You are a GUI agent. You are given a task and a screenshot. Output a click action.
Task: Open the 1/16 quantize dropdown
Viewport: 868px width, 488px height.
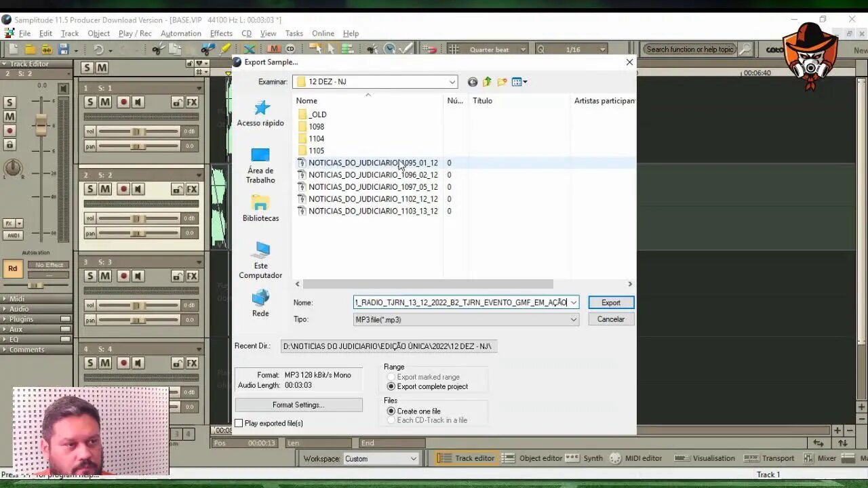coord(602,49)
